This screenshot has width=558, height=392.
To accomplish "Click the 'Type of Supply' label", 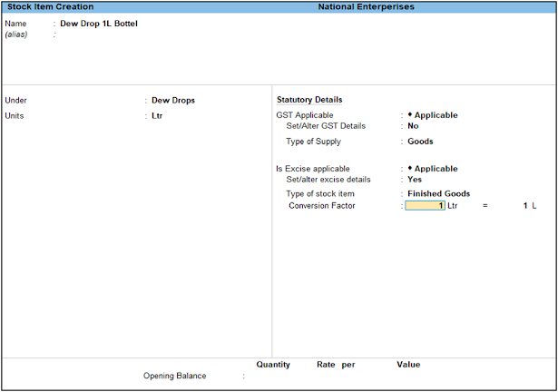I will pyautogui.click(x=313, y=142).
